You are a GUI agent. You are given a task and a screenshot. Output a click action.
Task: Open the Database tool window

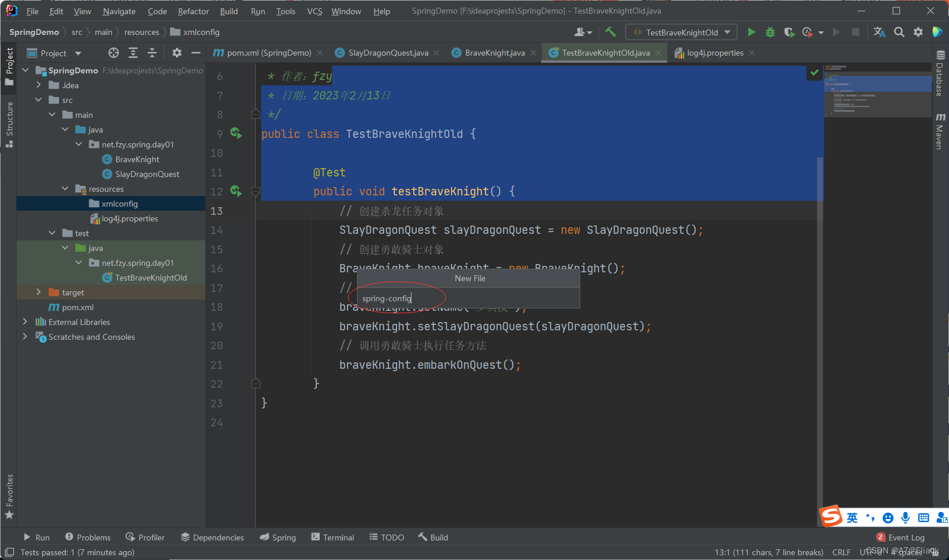click(x=940, y=74)
